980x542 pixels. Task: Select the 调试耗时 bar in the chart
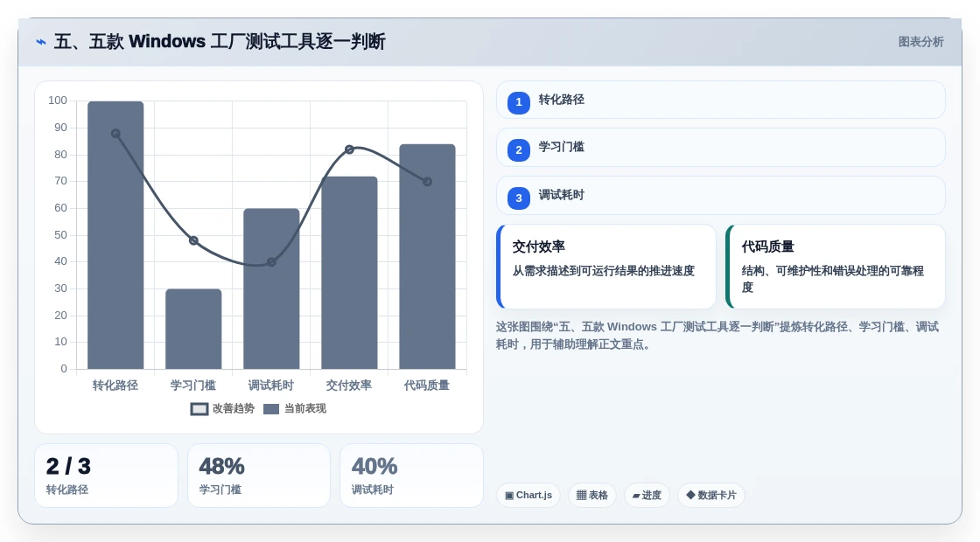coord(271,288)
